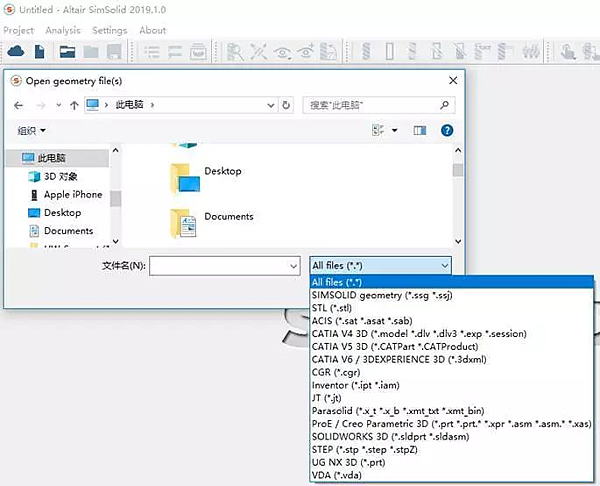600x486 pixels.
Task: Click the eye icon with plus sign
Action: 306,51
